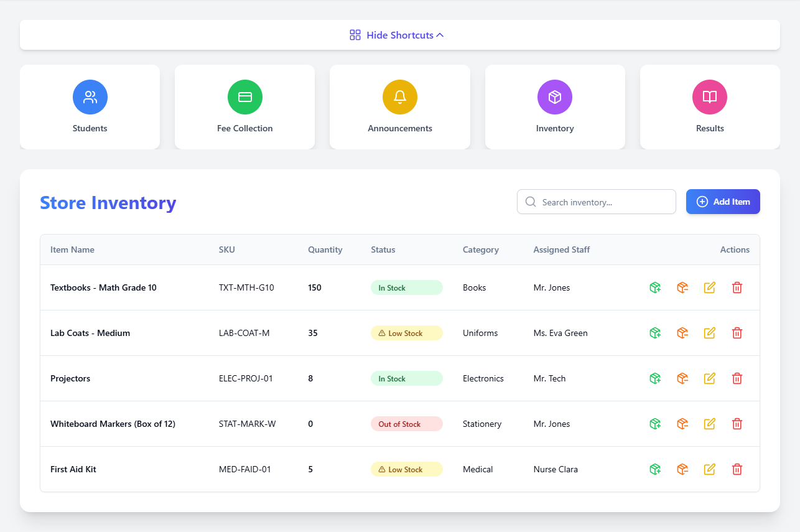Open the Inventory shortcut card
The image size is (800, 532).
[554, 107]
